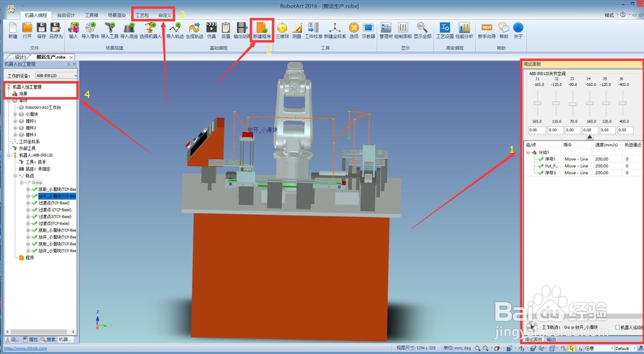Switch to 属性 bottom panel tab
The height and width of the screenshot is (354, 644).
[x=31, y=340]
